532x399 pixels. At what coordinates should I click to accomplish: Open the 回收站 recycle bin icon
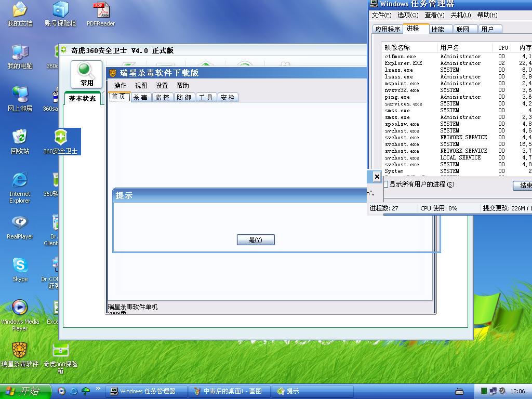[20, 142]
